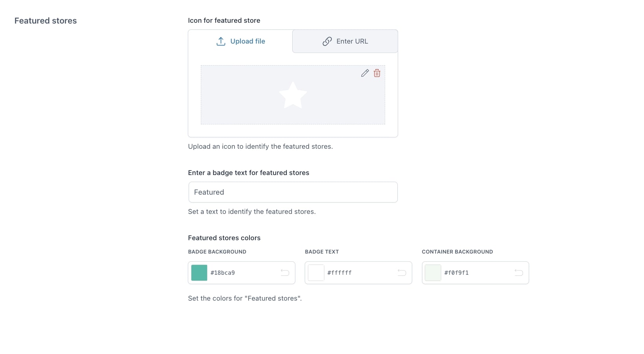Edit the uploaded featured store icon
Image resolution: width=644 pixels, height=354 pixels.
365,73
